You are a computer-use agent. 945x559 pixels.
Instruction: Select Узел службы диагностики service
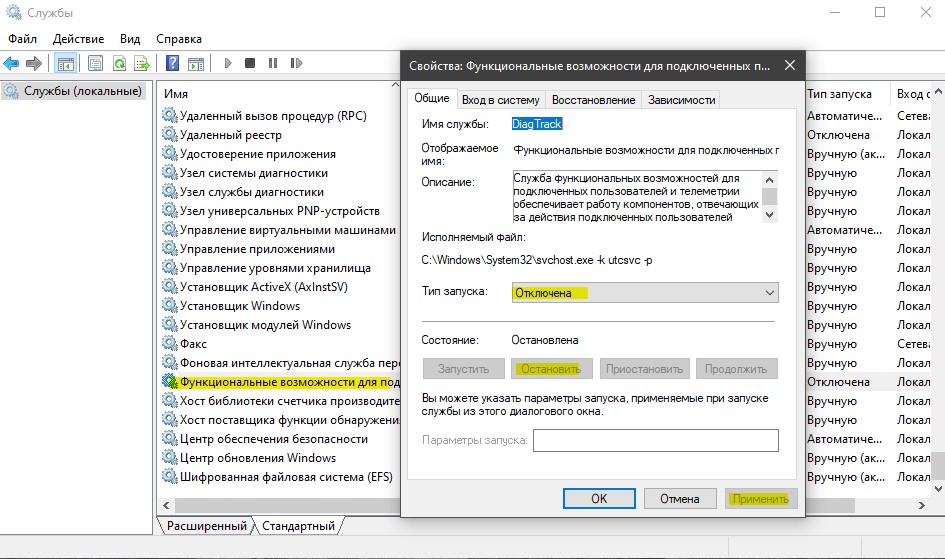[x=251, y=192]
